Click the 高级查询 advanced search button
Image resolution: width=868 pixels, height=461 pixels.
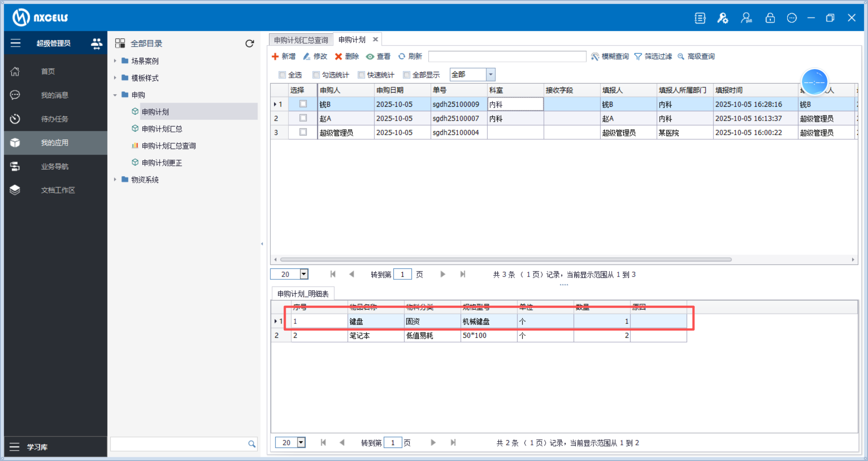pos(696,56)
